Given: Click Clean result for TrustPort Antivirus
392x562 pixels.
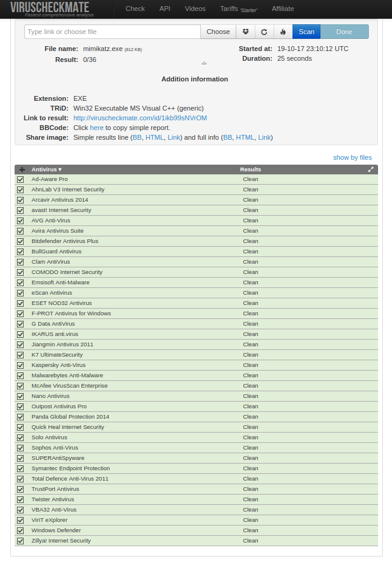Looking at the screenshot, I should tap(251, 489).
